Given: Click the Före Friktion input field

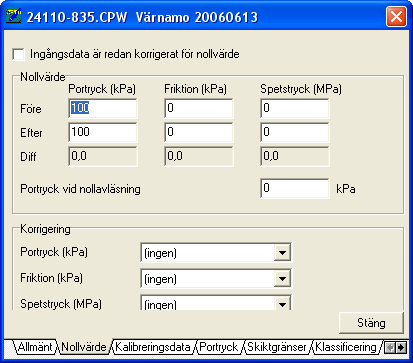Looking at the screenshot, I should pos(199,108).
